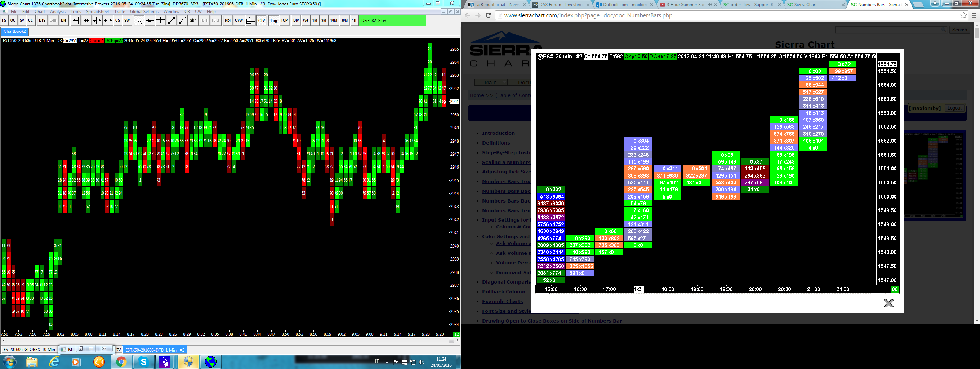Switch to La Repubblica.it Chrome tab
Screen dimensions: 980x369
[497, 5]
